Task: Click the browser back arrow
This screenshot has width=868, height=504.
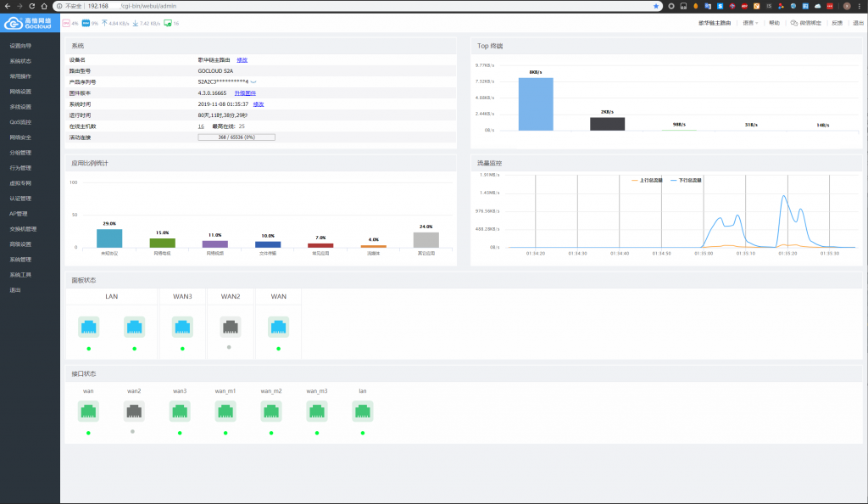Action: tap(7, 6)
